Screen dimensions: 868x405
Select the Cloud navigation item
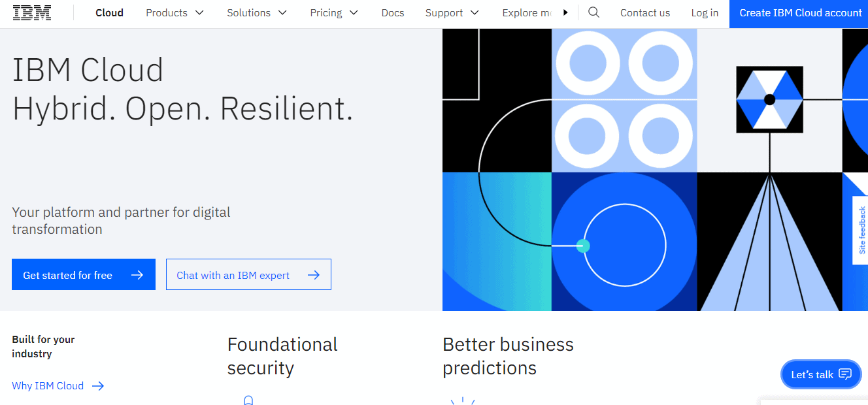click(x=109, y=13)
